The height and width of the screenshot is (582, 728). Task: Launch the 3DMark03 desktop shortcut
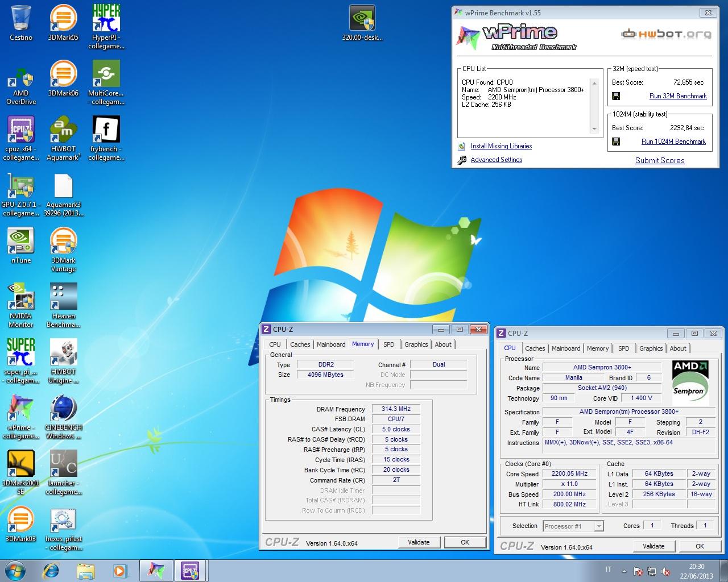point(21,524)
